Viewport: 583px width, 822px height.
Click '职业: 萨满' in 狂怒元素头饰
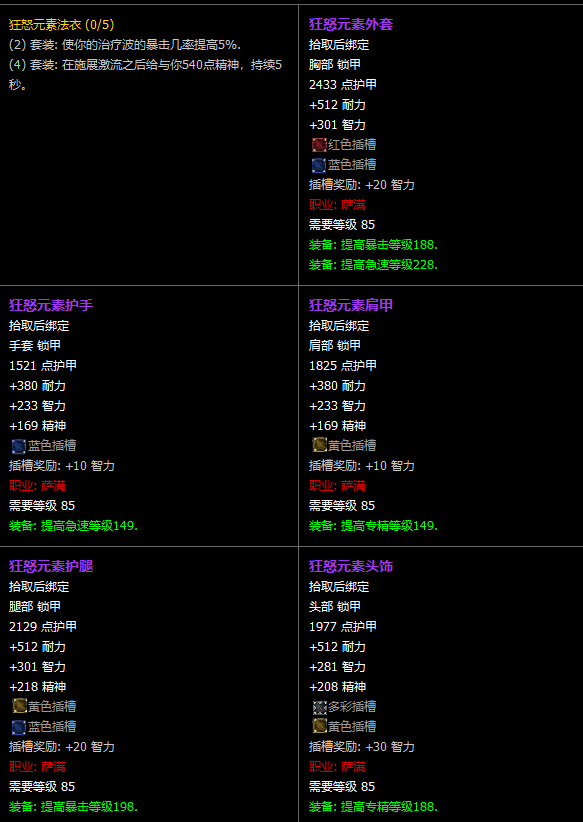(x=337, y=767)
